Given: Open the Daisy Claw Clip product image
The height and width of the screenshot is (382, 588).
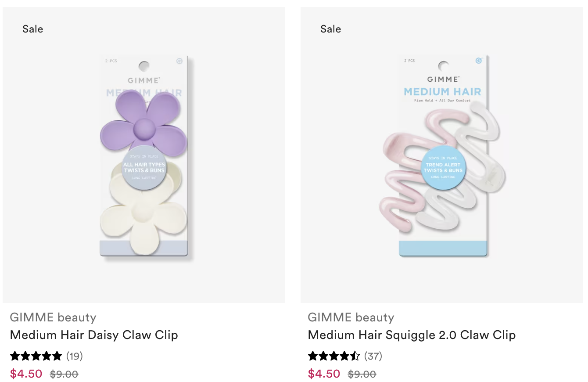Looking at the screenshot, I should tap(143, 155).
